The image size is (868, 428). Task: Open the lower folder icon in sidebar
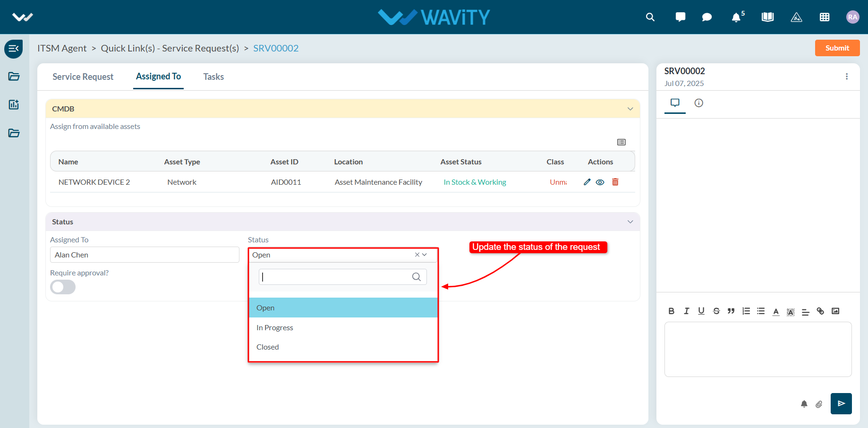point(14,133)
